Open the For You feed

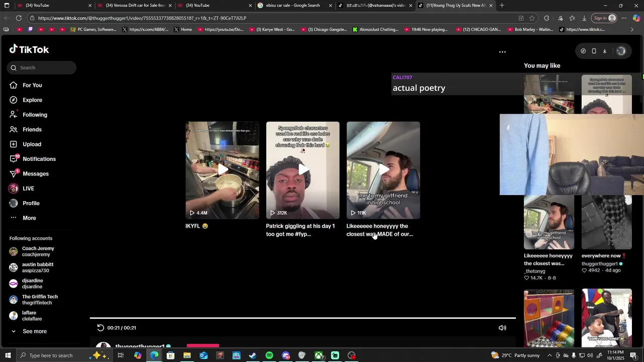tap(32, 85)
